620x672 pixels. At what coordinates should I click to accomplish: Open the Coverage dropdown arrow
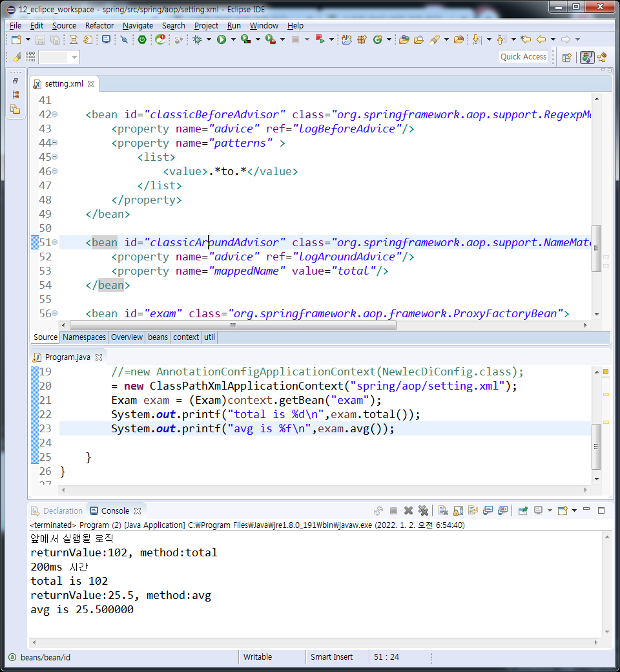258,39
